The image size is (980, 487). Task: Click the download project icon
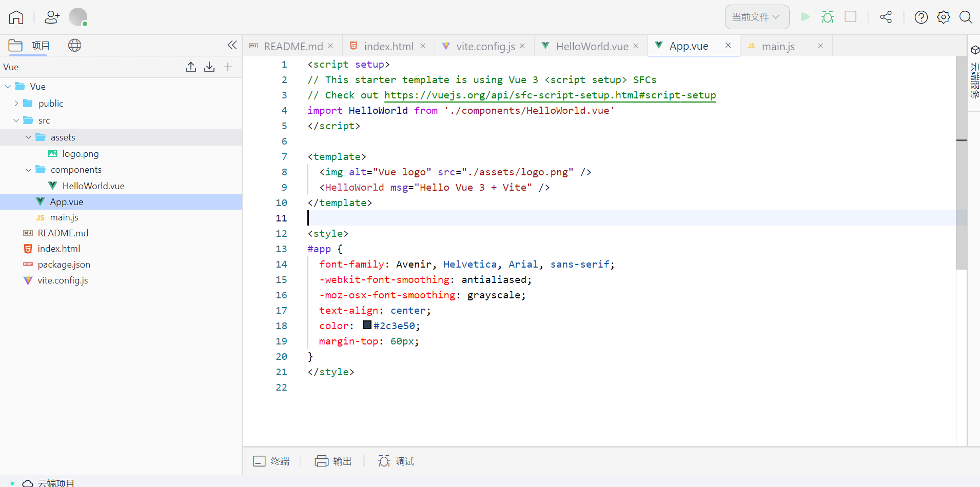[209, 67]
